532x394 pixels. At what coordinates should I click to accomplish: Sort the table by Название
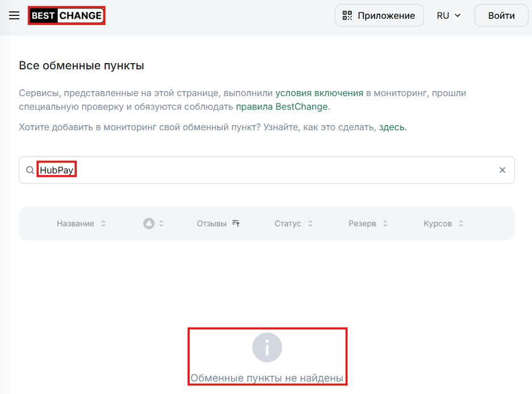click(x=74, y=223)
